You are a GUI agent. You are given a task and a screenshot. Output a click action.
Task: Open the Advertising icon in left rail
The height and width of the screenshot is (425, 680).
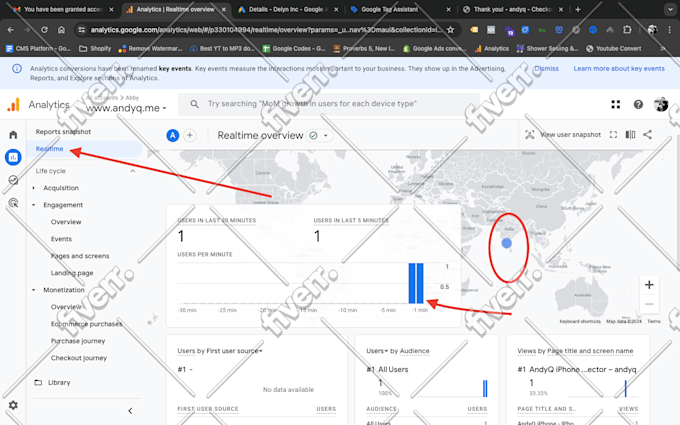[13, 203]
